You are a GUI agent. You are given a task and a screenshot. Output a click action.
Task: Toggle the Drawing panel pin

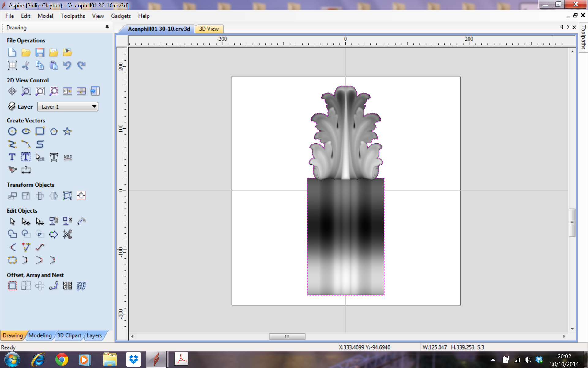tap(107, 27)
